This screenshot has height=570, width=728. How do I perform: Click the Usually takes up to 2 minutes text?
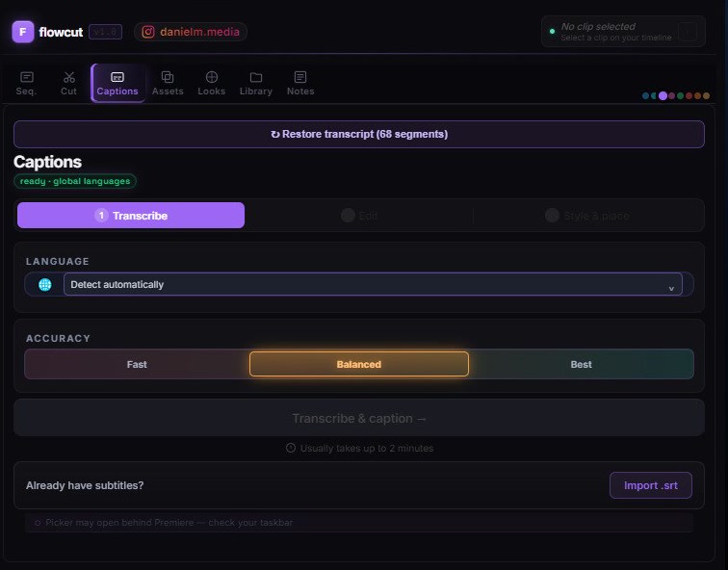367,449
